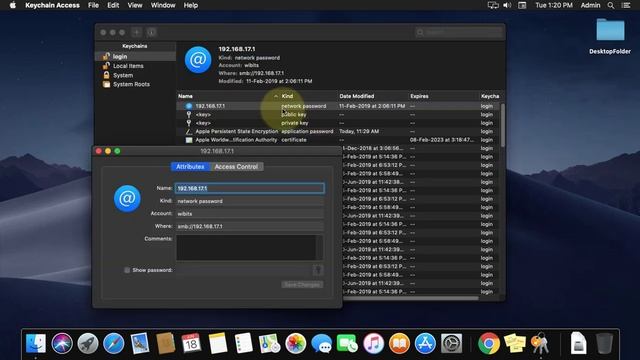
Task: Open Photos from the Dock
Action: (x=296, y=343)
